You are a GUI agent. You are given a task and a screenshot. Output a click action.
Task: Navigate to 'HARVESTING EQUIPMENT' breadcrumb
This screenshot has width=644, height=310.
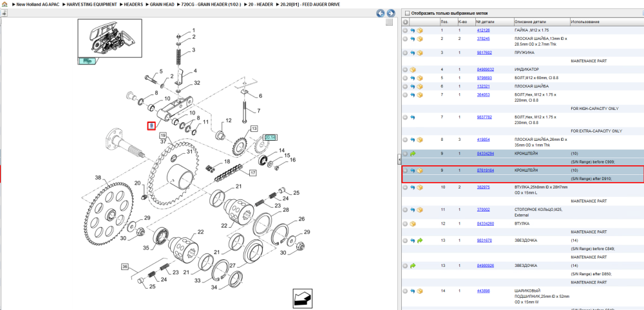click(91, 4)
